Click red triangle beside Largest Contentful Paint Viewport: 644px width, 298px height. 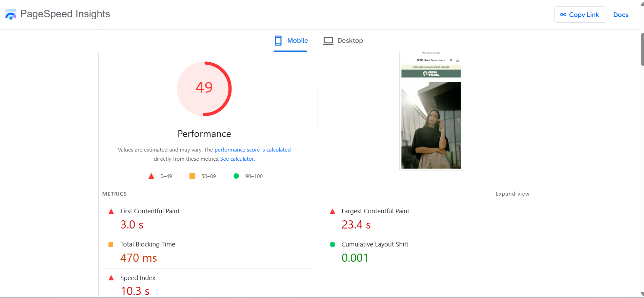pyautogui.click(x=333, y=211)
